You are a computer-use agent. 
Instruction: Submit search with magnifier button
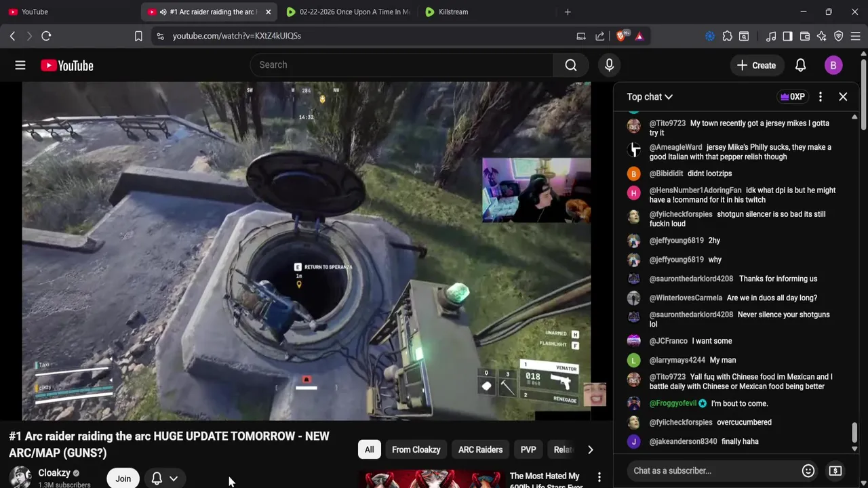coord(571,65)
